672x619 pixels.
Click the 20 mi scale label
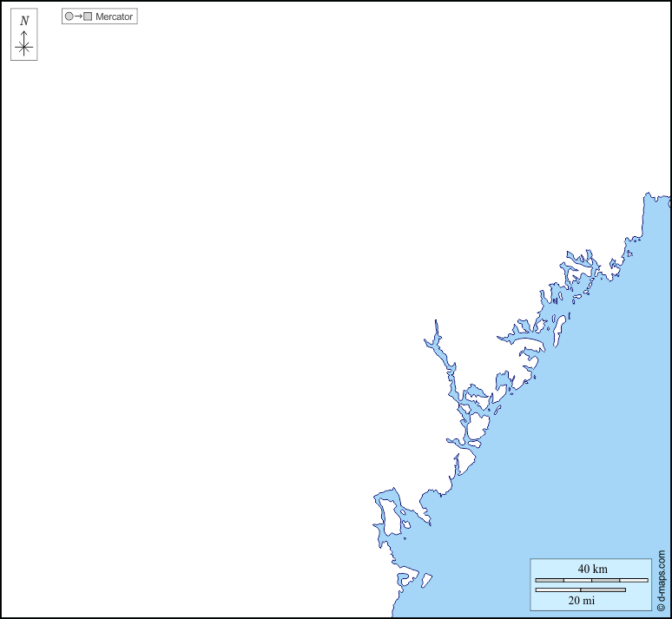pyautogui.click(x=581, y=600)
